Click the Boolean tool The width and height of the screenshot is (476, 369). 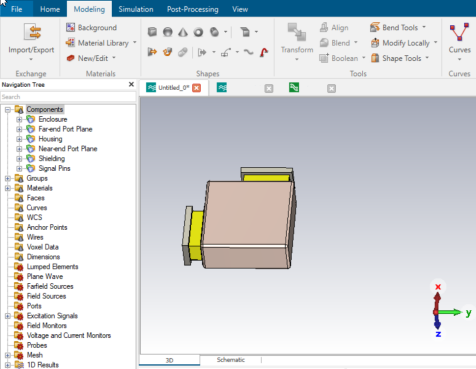click(x=339, y=58)
